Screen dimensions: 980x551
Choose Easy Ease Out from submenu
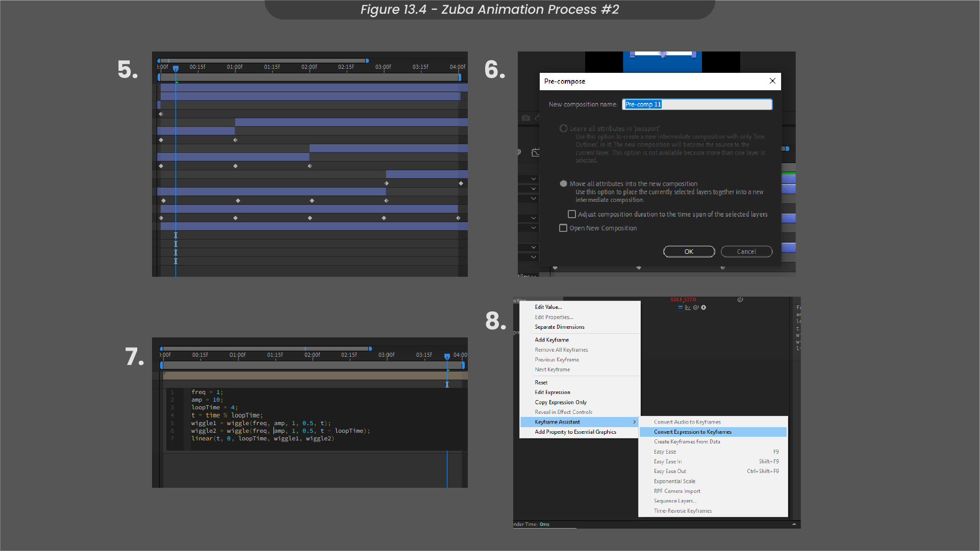(x=670, y=471)
